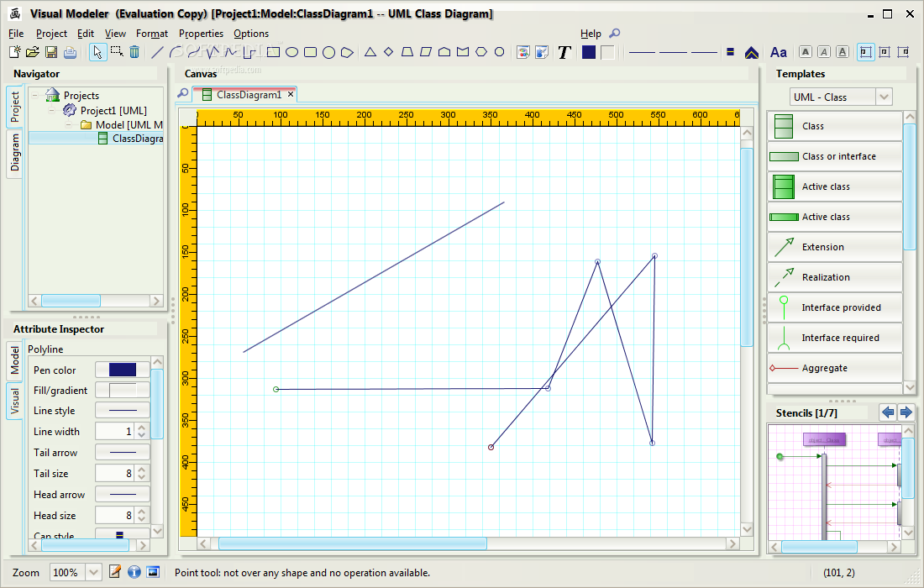Screen dimensions: 924x588
Task: Collapse the Projects tree node
Action: point(35,95)
